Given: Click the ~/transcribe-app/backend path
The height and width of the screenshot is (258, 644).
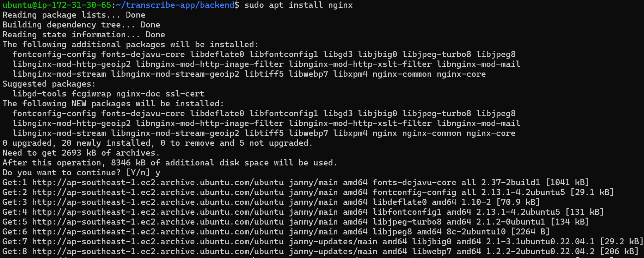Looking at the screenshot, I should pos(175,5).
